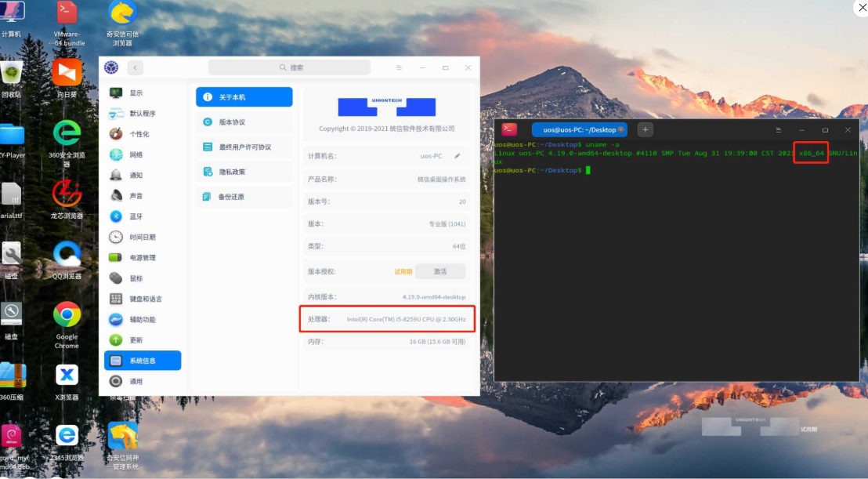868x479 pixels.
Task: Click the terminal app icon in title bar
Action: [509, 129]
